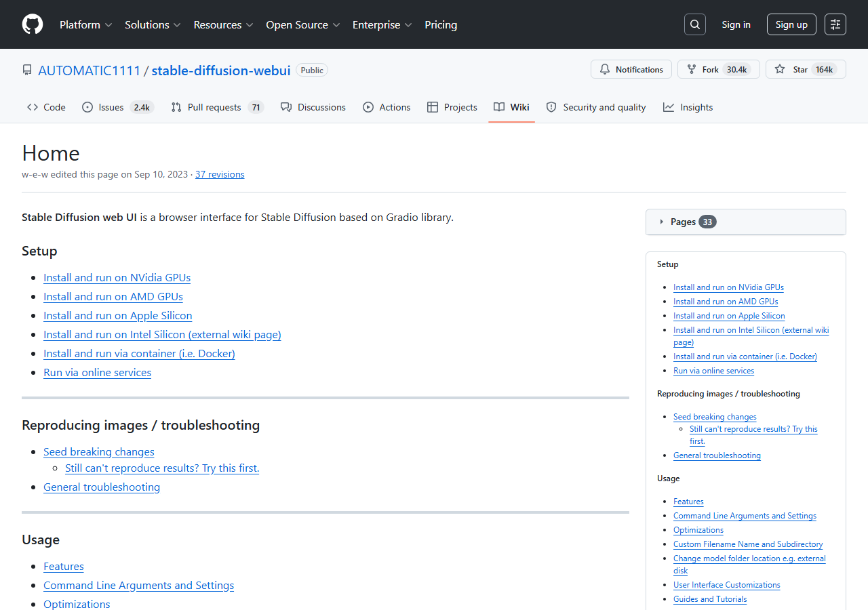Viewport: 868px width, 610px height.
Task: Go to the Pricing page
Action: coord(441,24)
